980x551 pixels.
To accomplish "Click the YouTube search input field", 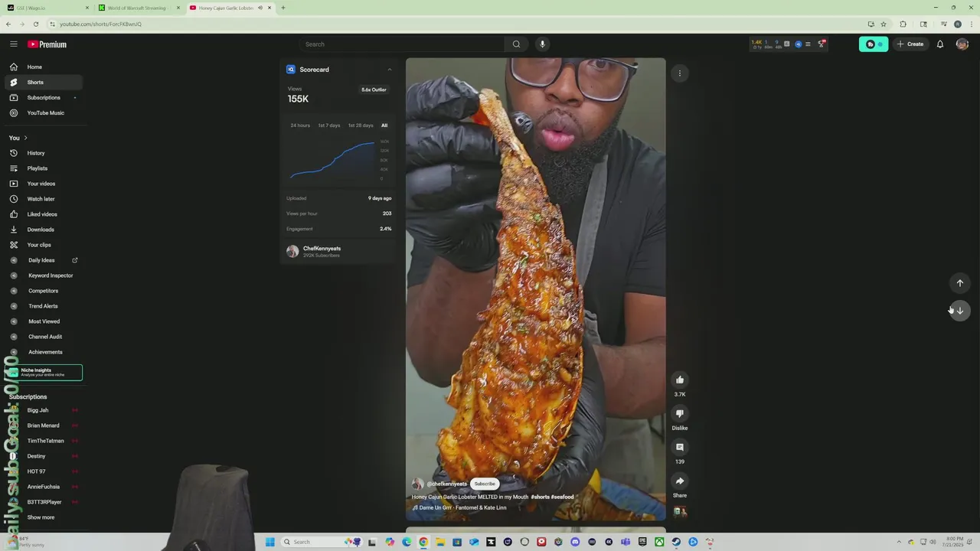I will point(402,44).
